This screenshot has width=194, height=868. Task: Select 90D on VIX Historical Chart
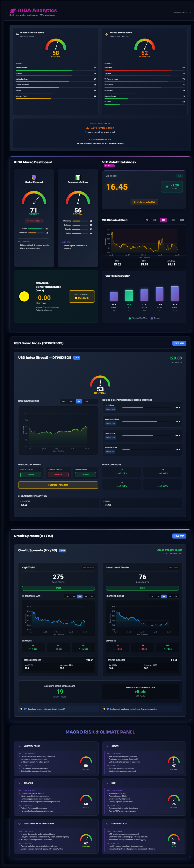pyautogui.click(x=163, y=220)
